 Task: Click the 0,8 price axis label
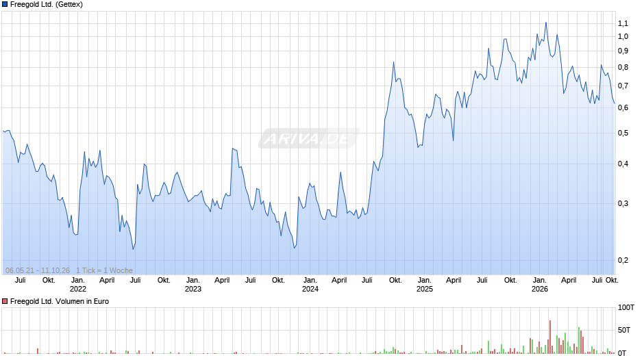[623, 67]
